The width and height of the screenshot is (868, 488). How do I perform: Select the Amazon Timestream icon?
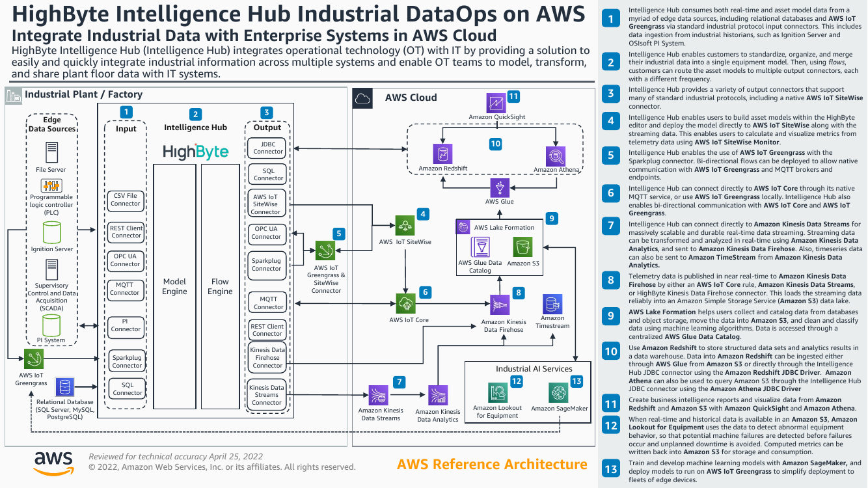[552, 304]
